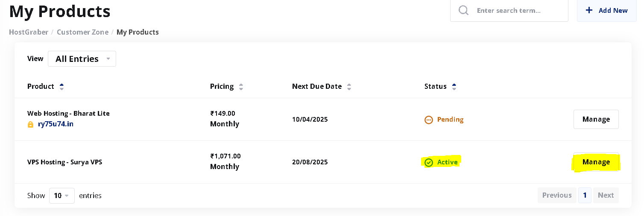Click the Next pagination button
The image size is (644, 216).
tap(606, 195)
